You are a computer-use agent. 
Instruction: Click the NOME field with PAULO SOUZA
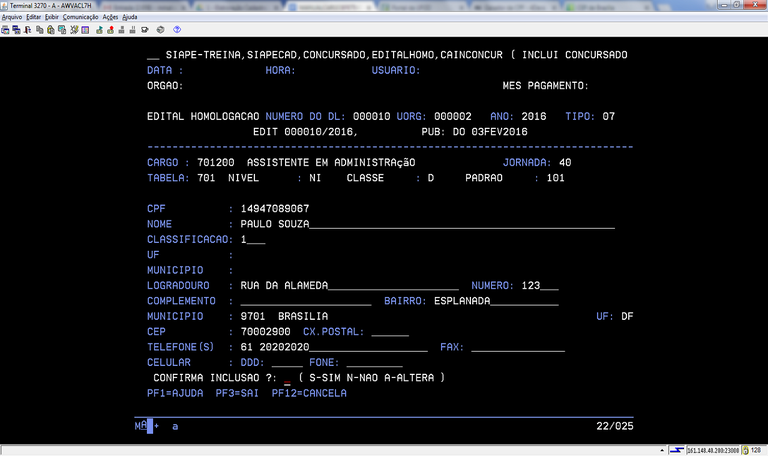click(x=425, y=224)
